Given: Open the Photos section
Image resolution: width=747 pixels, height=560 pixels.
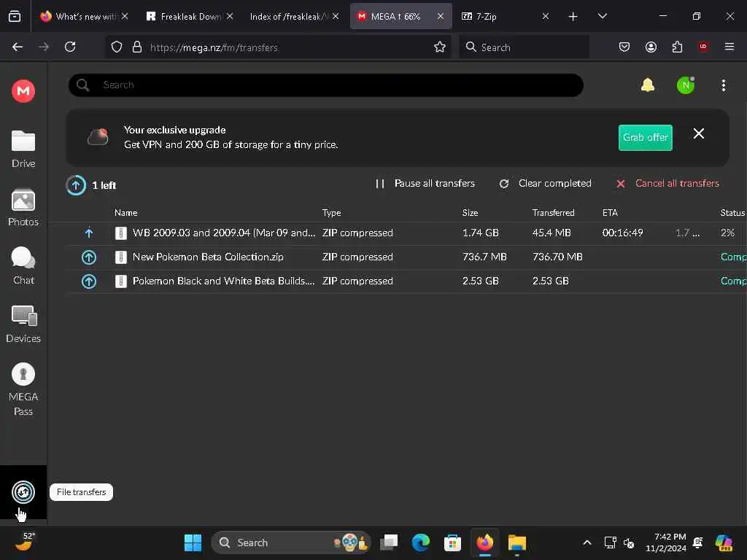Looking at the screenshot, I should (x=23, y=208).
